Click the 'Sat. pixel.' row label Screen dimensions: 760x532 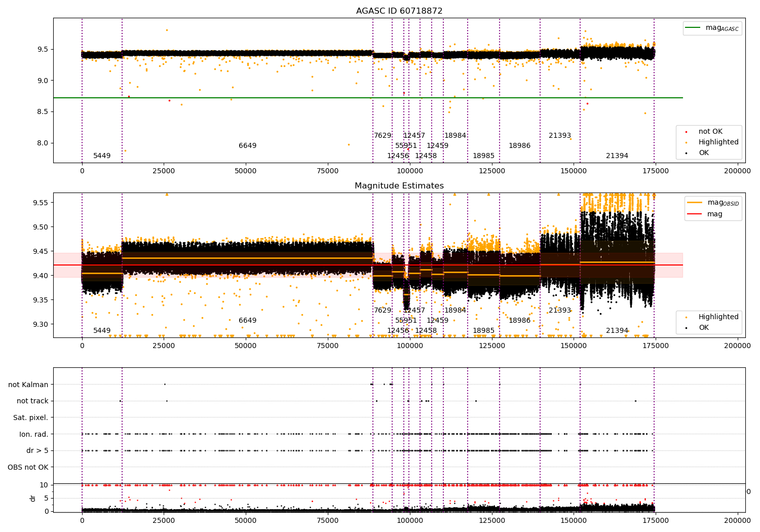[x=30, y=417]
